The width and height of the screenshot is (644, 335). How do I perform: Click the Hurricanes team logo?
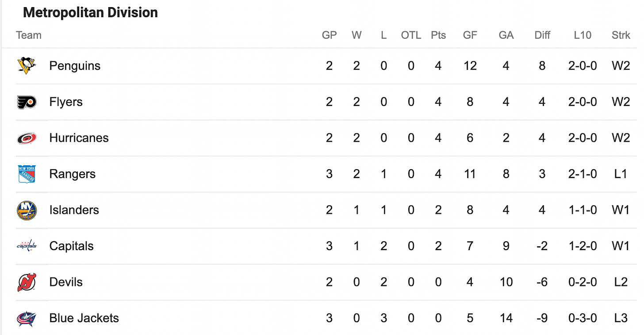27,138
